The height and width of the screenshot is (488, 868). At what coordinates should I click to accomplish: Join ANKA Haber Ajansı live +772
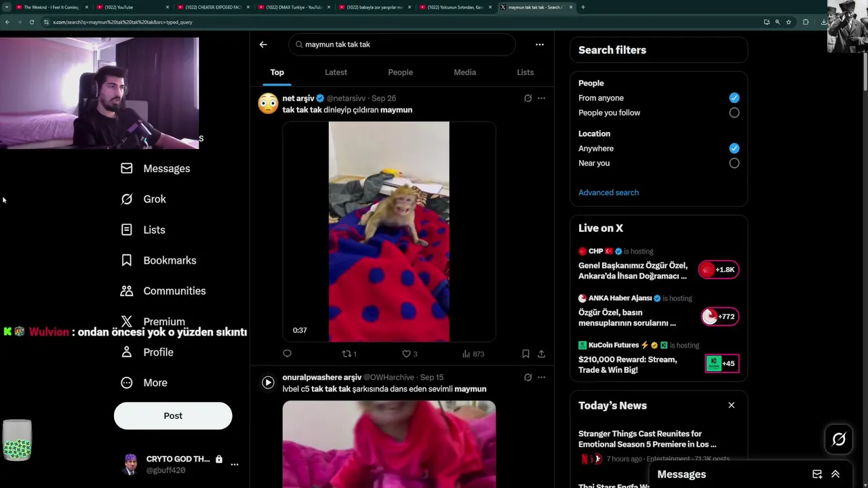(x=720, y=317)
